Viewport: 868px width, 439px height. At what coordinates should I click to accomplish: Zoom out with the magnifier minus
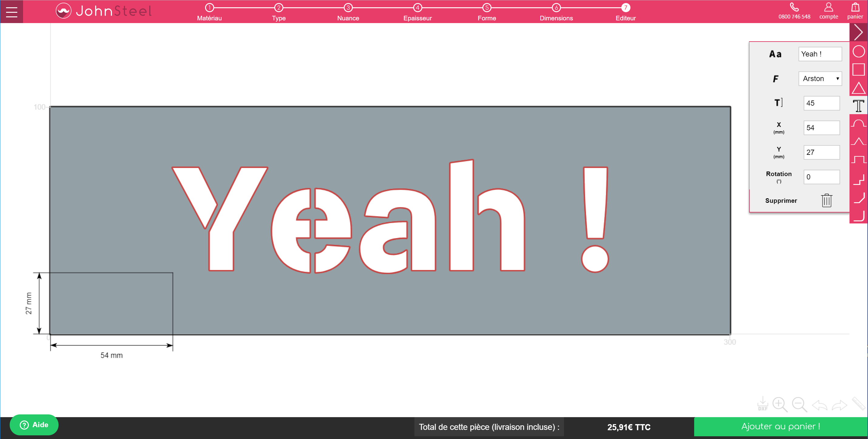(799, 404)
